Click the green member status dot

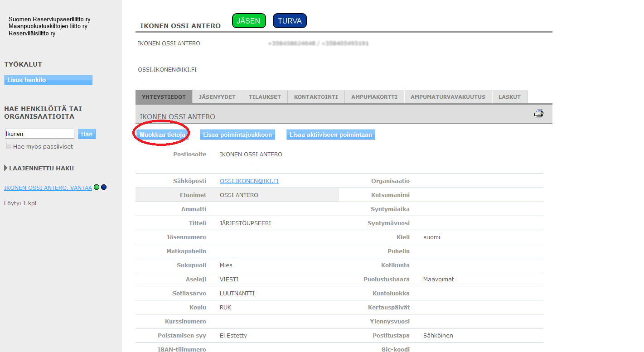click(x=97, y=187)
